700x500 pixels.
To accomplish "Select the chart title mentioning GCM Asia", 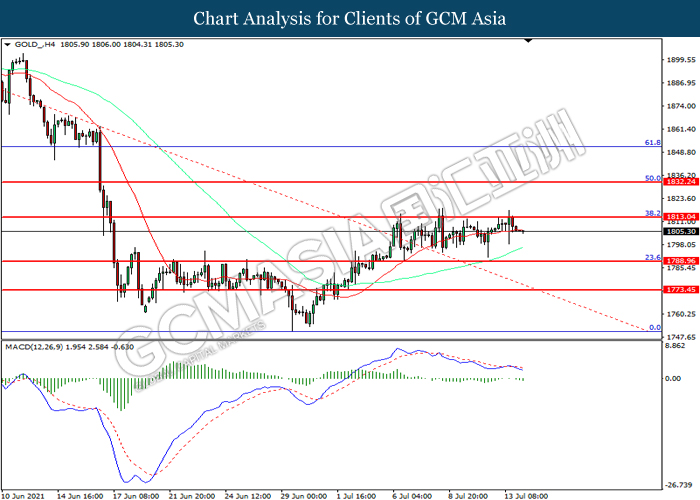I will pos(349,18).
